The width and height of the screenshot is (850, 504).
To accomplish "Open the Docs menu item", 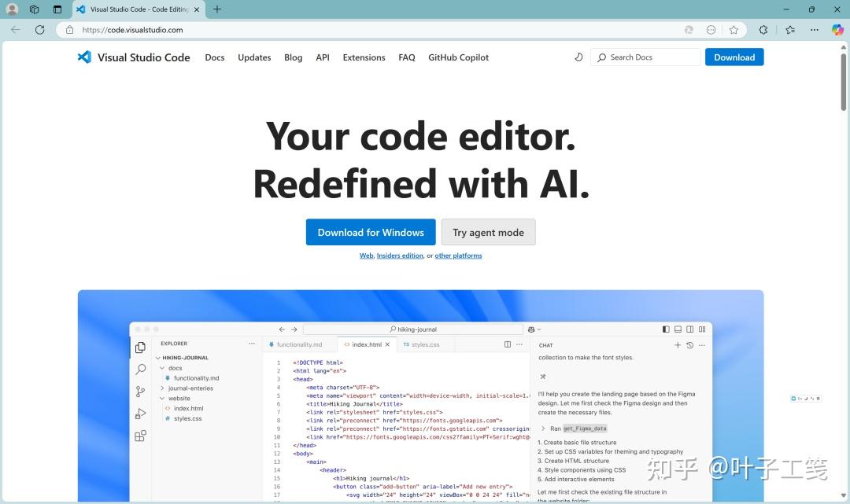I will [x=215, y=57].
